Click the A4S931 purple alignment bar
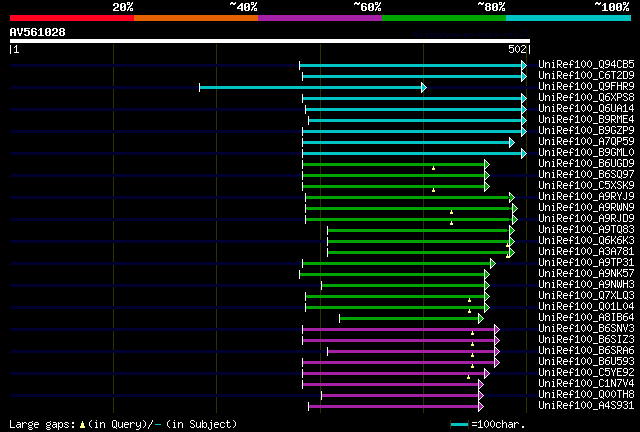 point(396,407)
